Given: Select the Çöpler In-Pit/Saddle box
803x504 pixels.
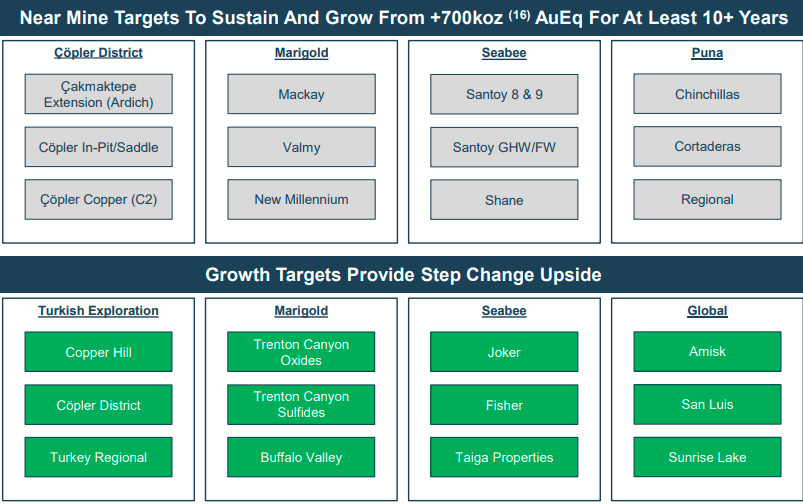Looking at the screenshot, I should pos(98,147).
